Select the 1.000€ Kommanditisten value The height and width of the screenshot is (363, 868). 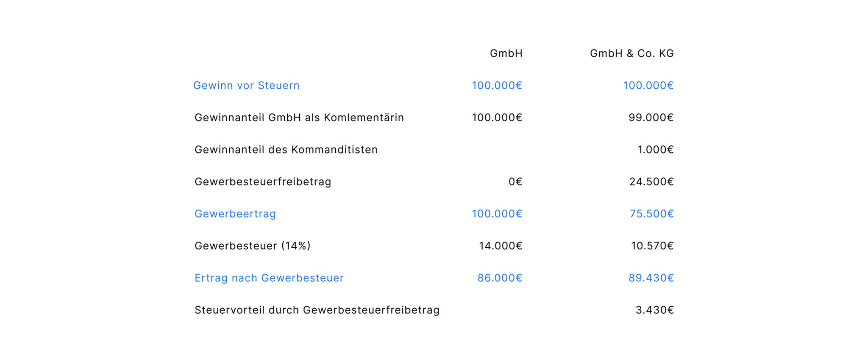click(x=655, y=150)
